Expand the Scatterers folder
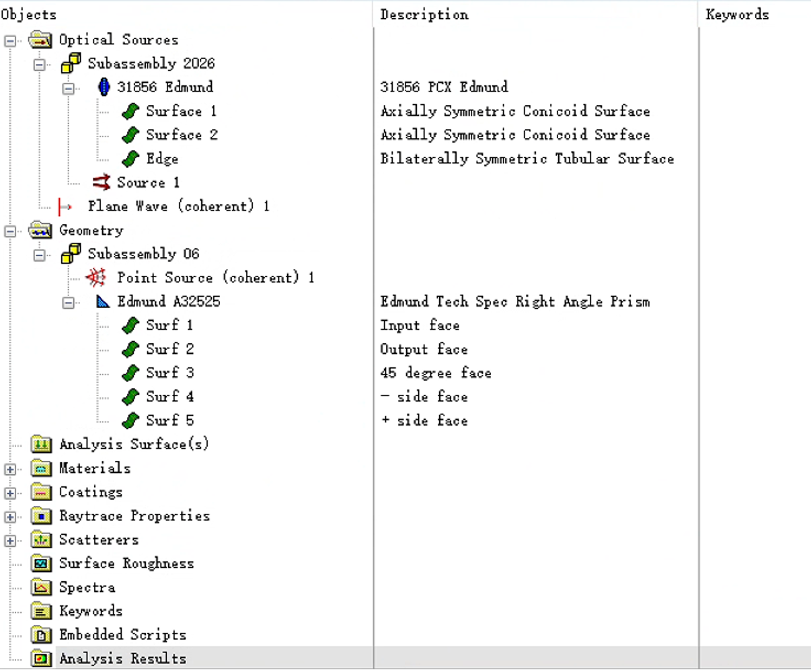811x672 pixels. pos(10,540)
